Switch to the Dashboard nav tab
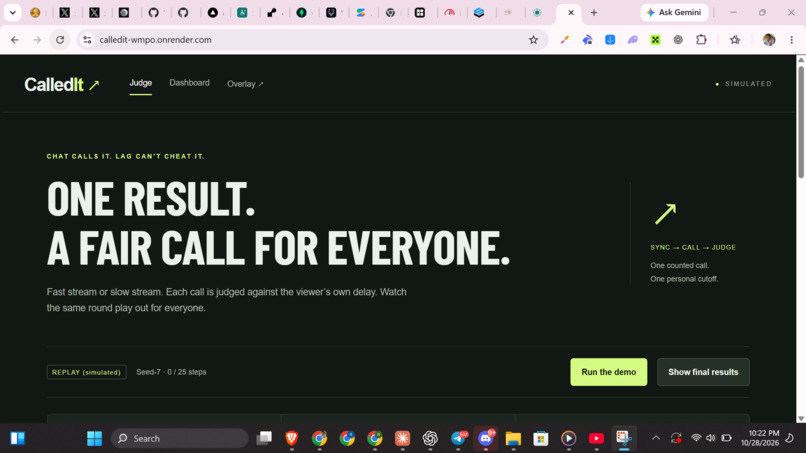 click(x=189, y=83)
